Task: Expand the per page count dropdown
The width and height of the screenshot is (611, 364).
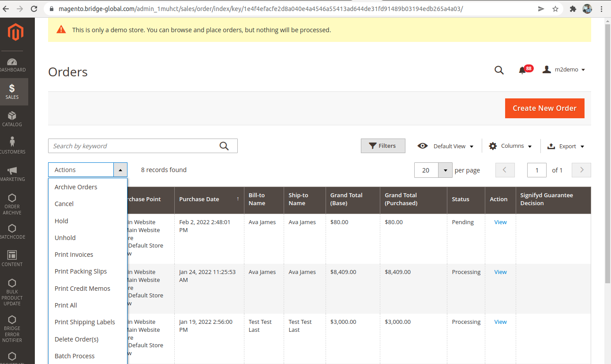Action: click(445, 170)
